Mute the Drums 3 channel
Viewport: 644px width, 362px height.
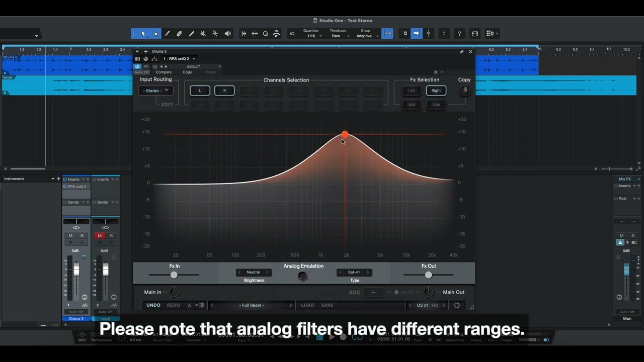(x=70, y=236)
